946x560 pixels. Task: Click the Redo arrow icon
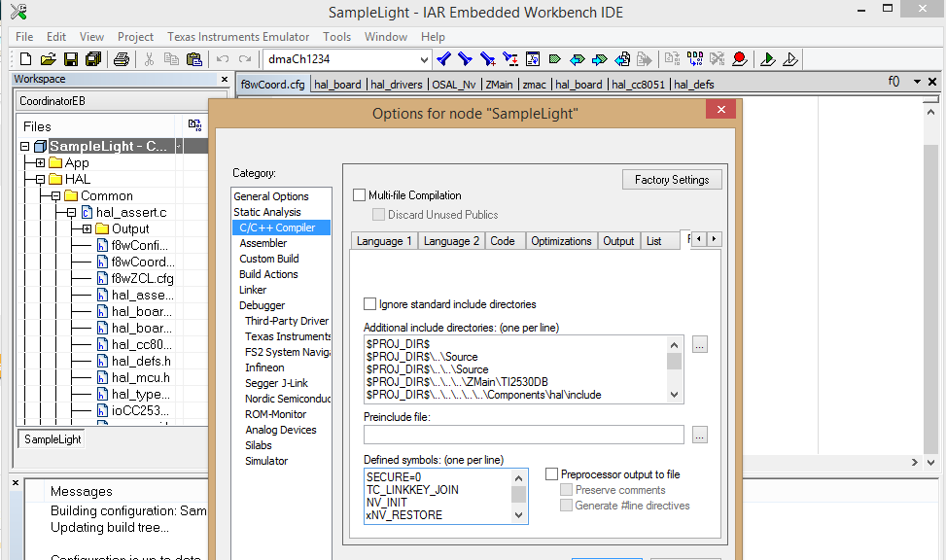[245, 59]
